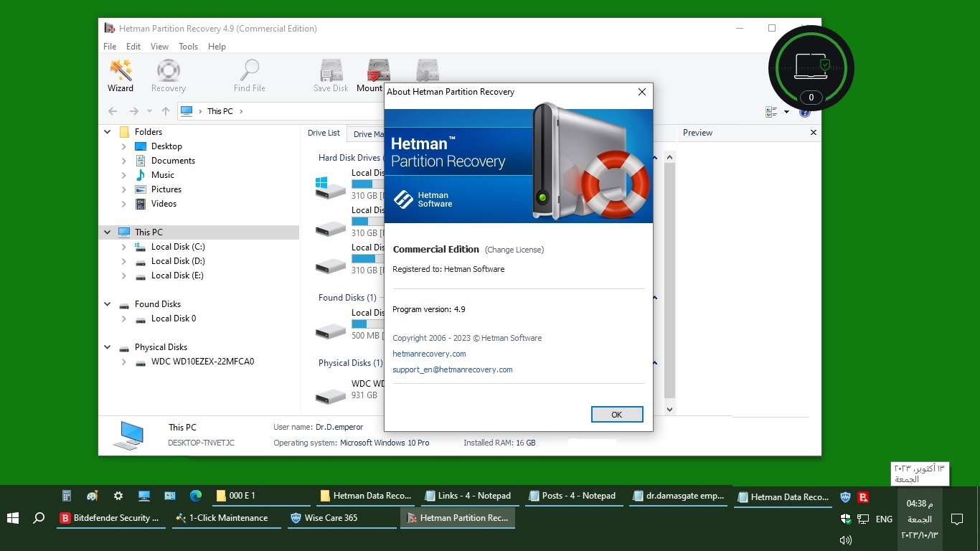This screenshot has width=980, height=551.
Task: Close the About Hetman Partition Recovery dialog
Action: click(642, 92)
